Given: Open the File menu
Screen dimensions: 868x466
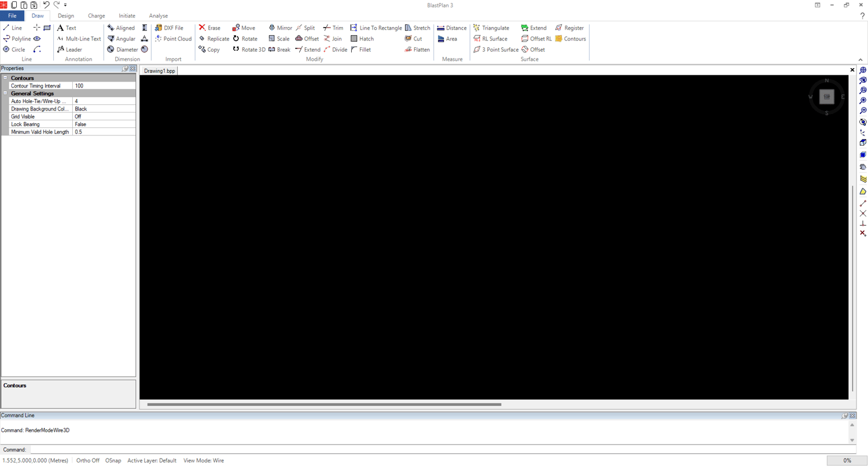Looking at the screenshot, I should (12, 16).
